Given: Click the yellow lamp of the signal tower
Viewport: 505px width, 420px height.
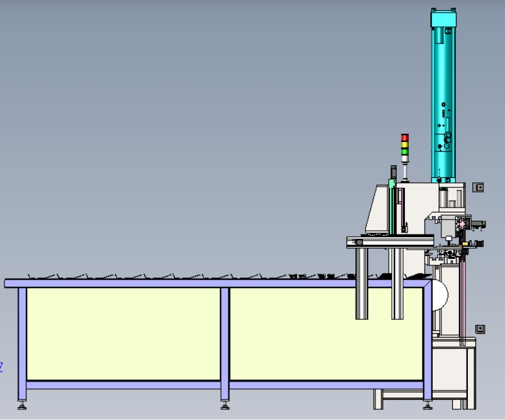Looking at the screenshot, I should pos(405,145).
